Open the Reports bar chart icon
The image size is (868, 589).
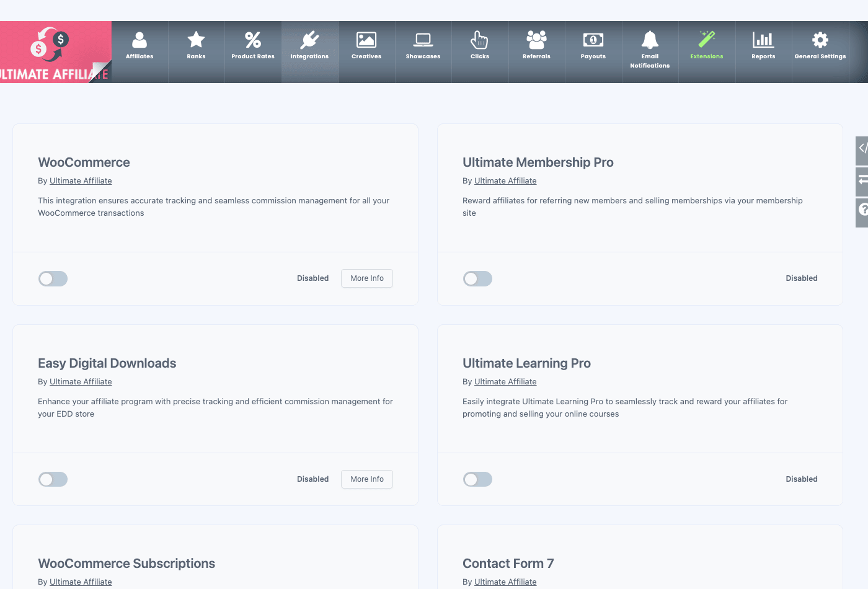point(763,40)
